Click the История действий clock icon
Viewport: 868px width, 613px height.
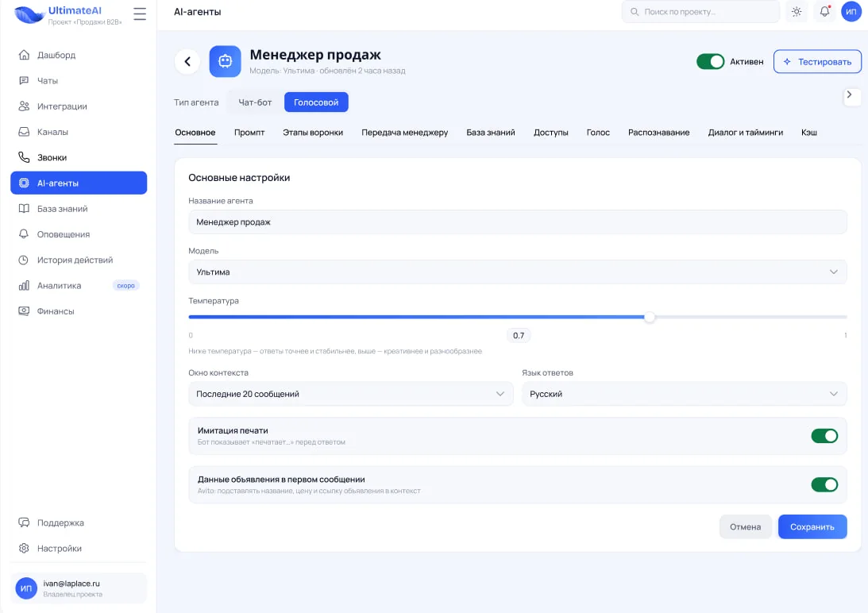(24, 260)
